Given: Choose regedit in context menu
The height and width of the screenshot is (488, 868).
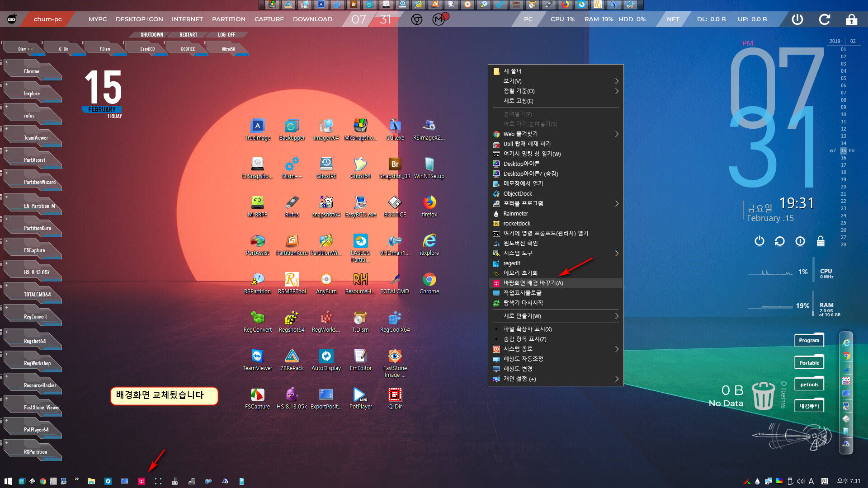Looking at the screenshot, I should click(556, 263).
